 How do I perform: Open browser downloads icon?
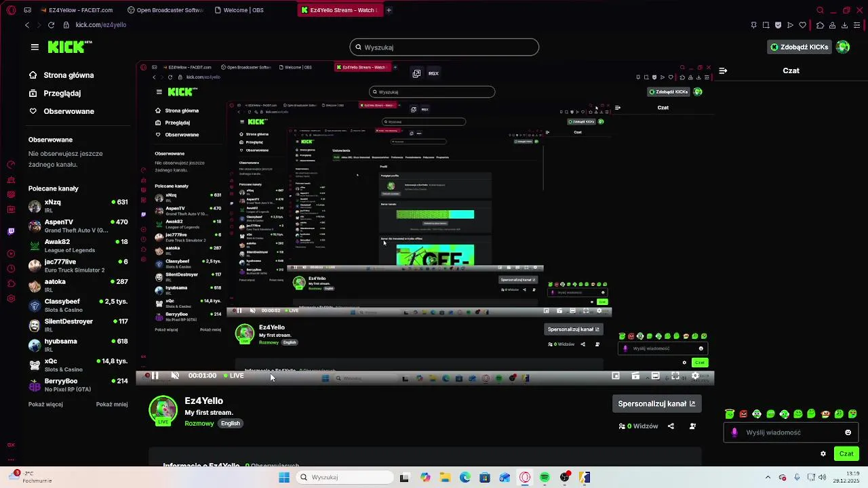844,25
